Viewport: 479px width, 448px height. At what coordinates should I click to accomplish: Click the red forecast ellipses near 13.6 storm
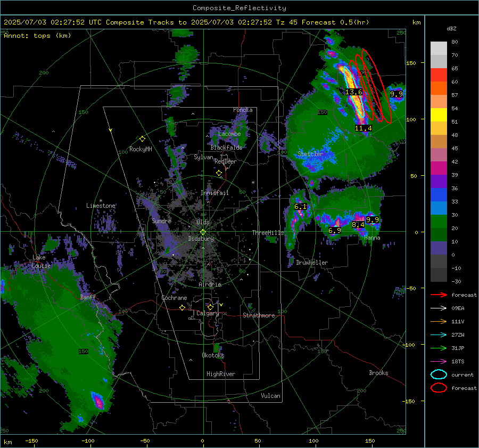pos(370,86)
